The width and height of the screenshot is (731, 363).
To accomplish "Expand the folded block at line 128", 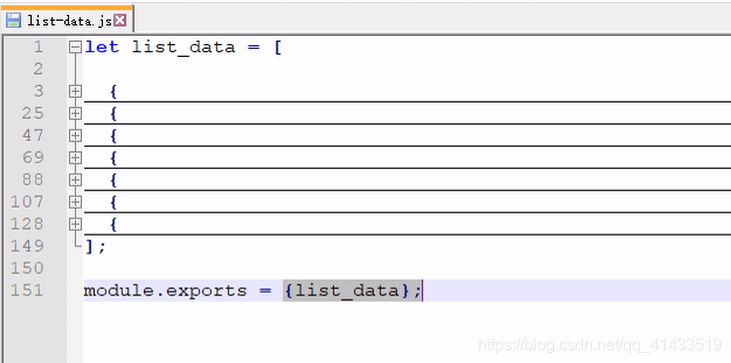I will [x=75, y=224].
